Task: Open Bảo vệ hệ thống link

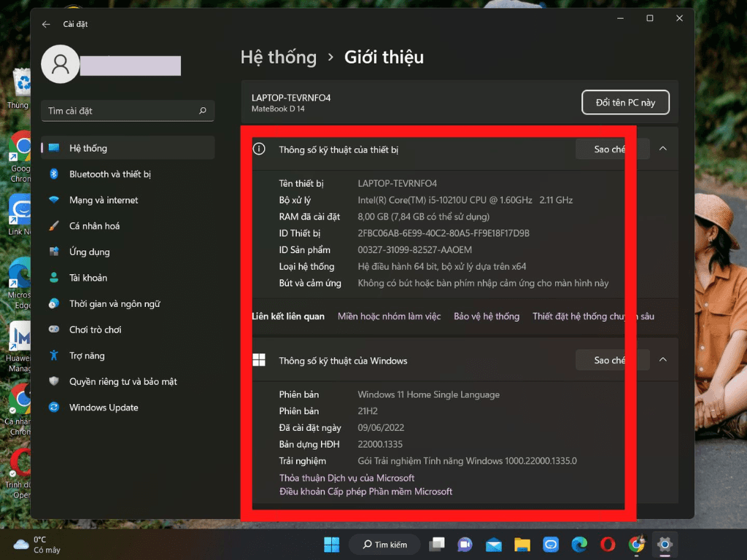Action: pyautogui.click(x=487, y=316)
